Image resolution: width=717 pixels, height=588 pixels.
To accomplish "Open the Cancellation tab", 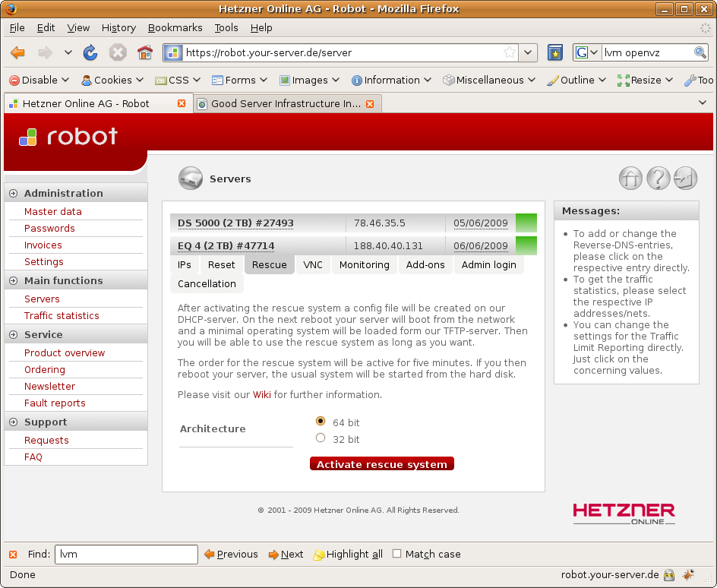I will (207, 283).
